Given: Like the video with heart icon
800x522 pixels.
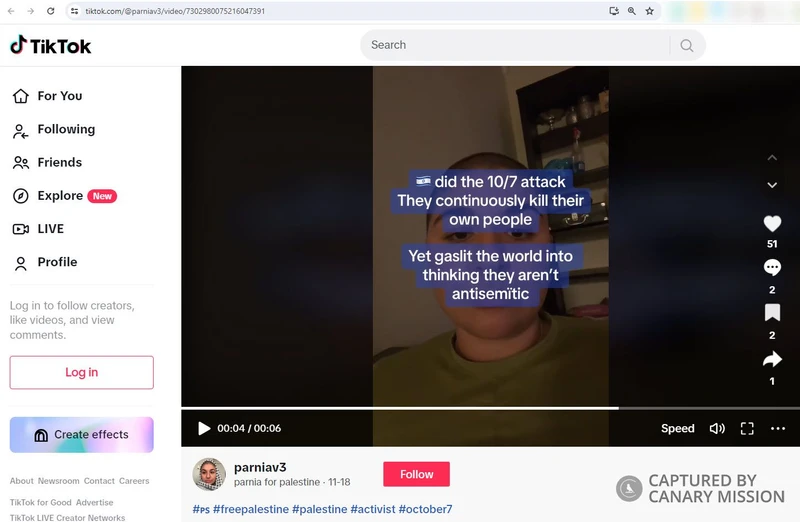Looking at the screenshot, I should click(772, 223).
